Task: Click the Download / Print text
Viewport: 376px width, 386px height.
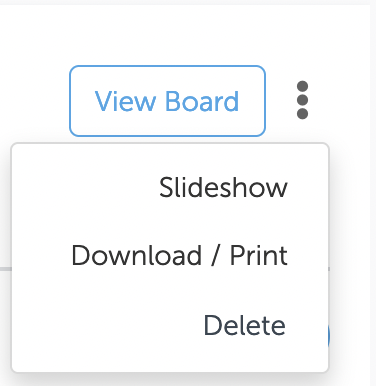Action: click(179, 256)
